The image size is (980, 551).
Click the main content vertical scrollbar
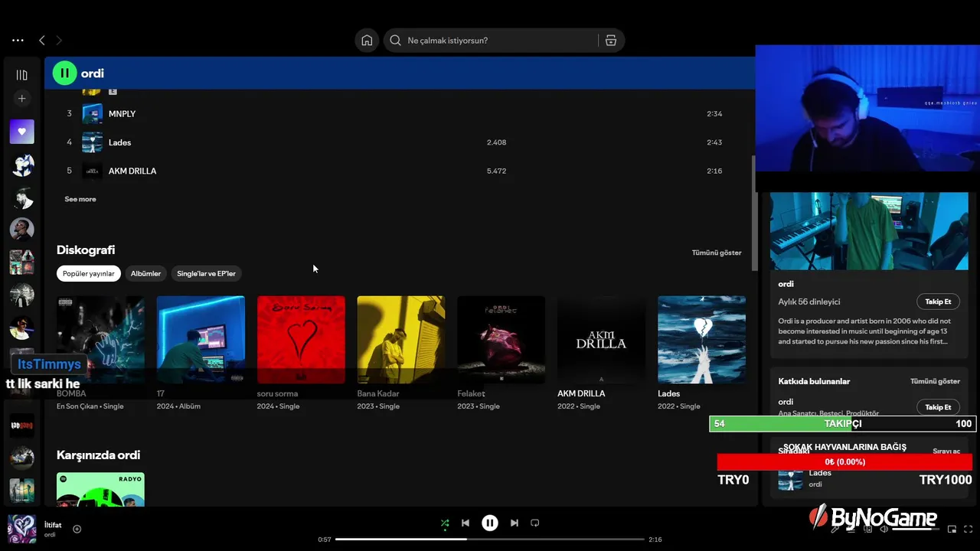pos(754,213)
